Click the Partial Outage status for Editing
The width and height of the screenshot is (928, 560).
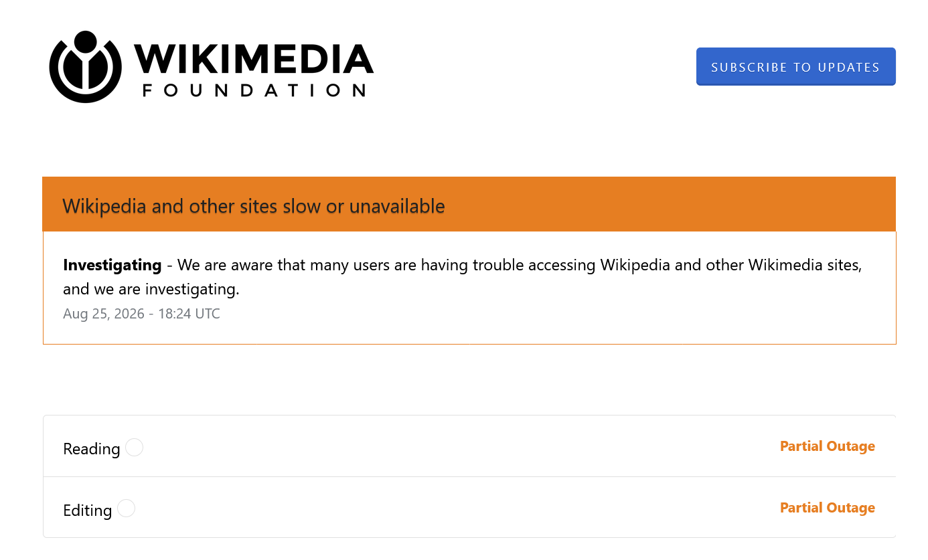[x=828, y=508]
